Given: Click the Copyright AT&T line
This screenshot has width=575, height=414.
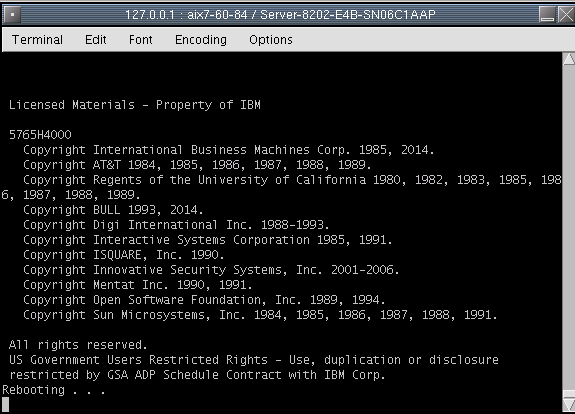Looking at the screenshot, I should click(x=197, y=165).
